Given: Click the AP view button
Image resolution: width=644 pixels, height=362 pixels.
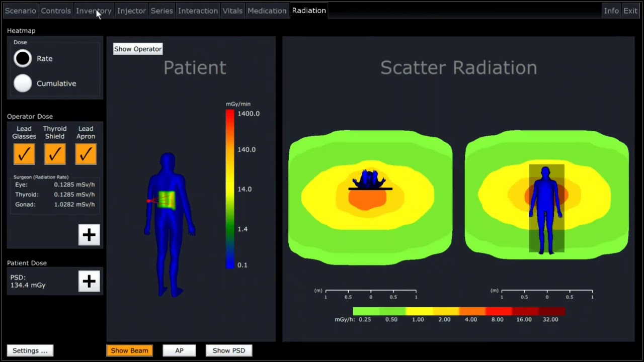Looking at the screenshot, I should coord(179,350).
